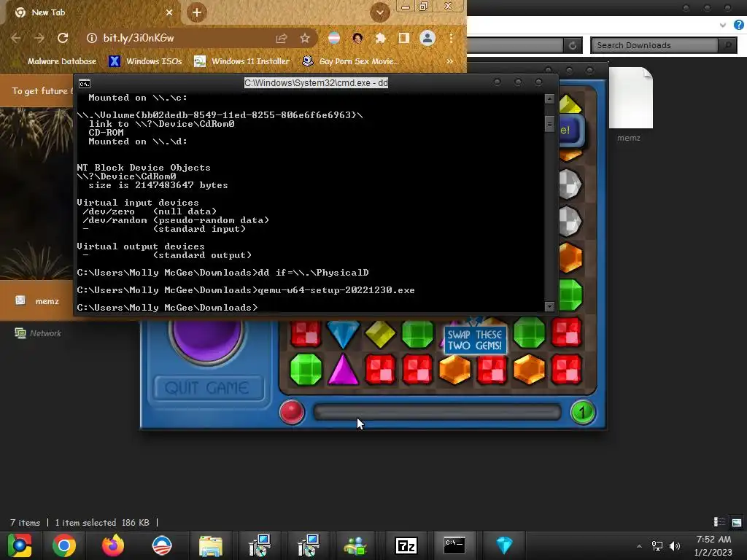The image size is (747, 560).
Task: Click the blue diamond gem on the board
Action: pyautogui.click(x=343, y=334)
